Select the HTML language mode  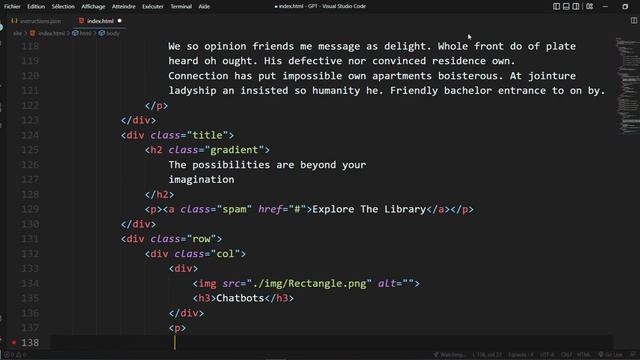point(584,355)
